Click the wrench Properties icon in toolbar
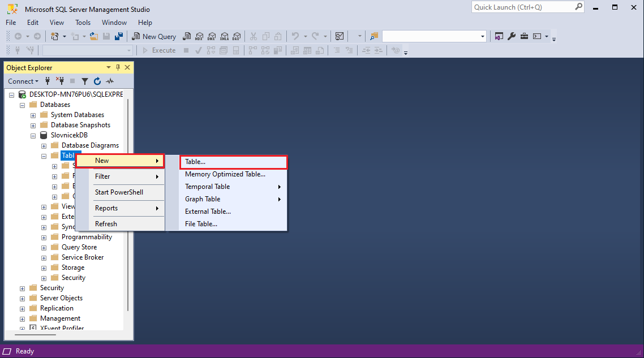Image resolution: width=644 pixels, height=358 pixels. [x=512, y=36]
